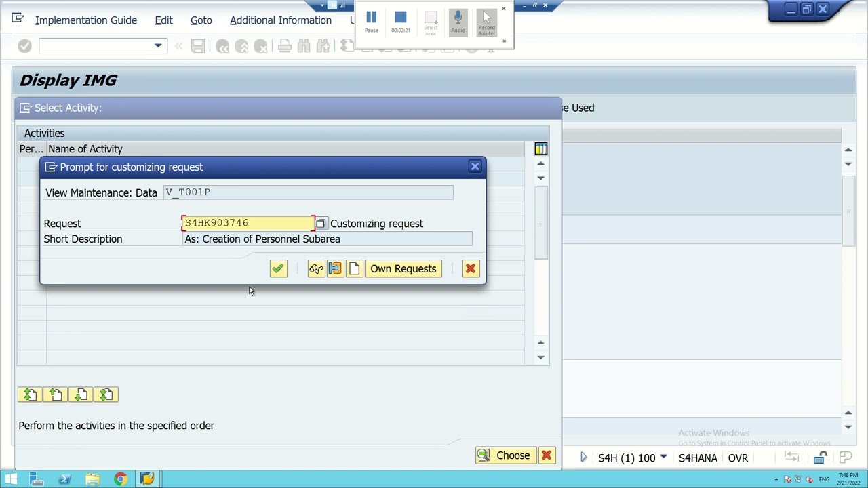Toggle Record Pointer in the recorder
This screenshot has width=868, height=488.
pos(486,22)
